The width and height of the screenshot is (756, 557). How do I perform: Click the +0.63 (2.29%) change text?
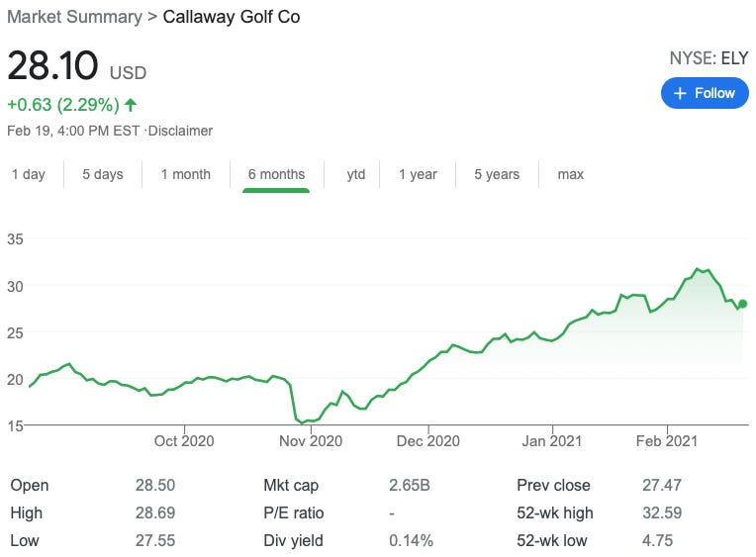63,105
